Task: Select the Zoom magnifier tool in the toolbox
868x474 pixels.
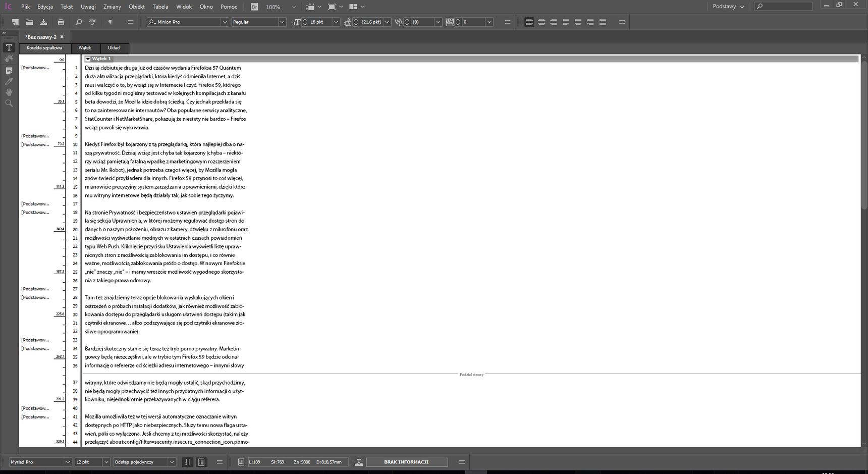Action: (x=9, y=103)
